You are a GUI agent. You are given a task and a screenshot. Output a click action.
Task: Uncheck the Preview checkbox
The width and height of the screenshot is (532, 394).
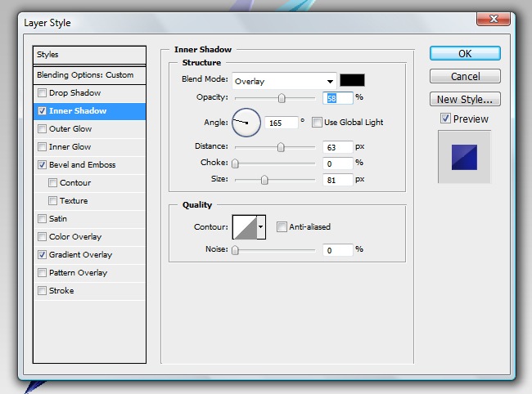pos(444,119)
